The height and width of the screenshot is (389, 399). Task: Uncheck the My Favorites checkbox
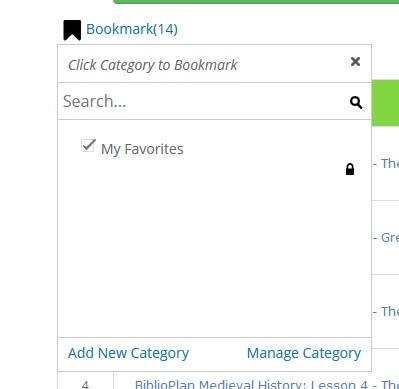88,146
